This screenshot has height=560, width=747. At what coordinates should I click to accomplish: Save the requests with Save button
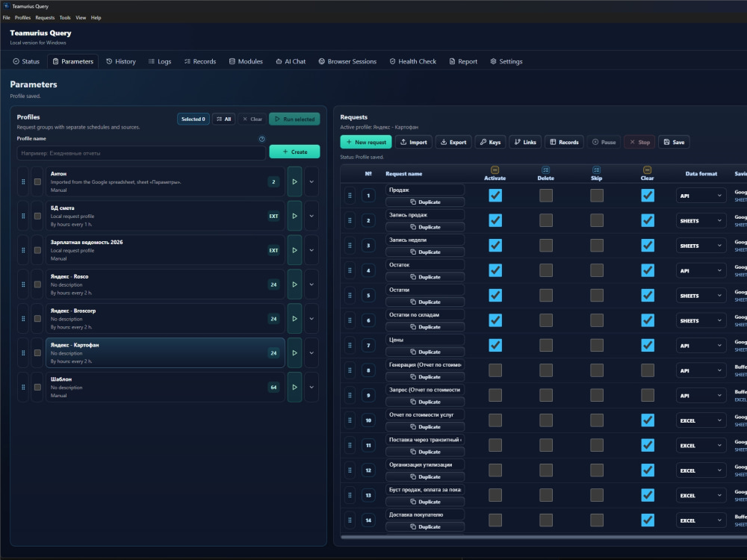674,143
